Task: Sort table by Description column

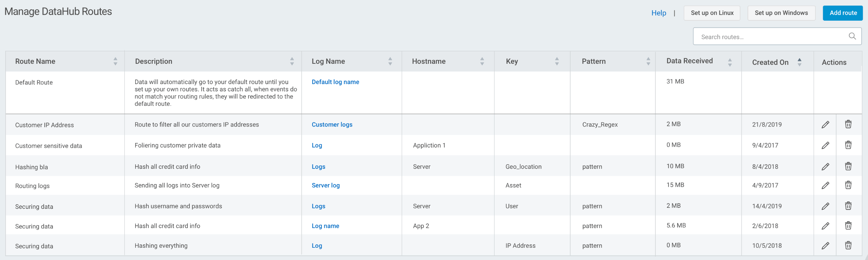Action: [292, 61]
